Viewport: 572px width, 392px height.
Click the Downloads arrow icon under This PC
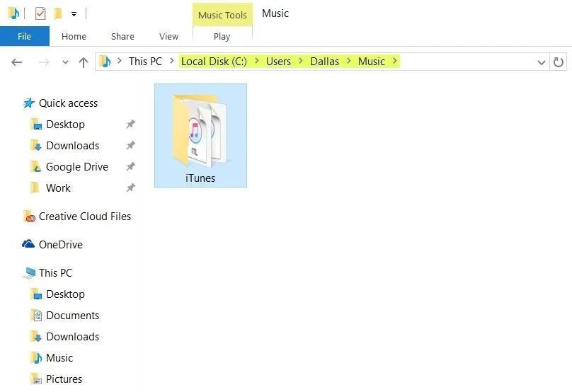pos(36,337)
